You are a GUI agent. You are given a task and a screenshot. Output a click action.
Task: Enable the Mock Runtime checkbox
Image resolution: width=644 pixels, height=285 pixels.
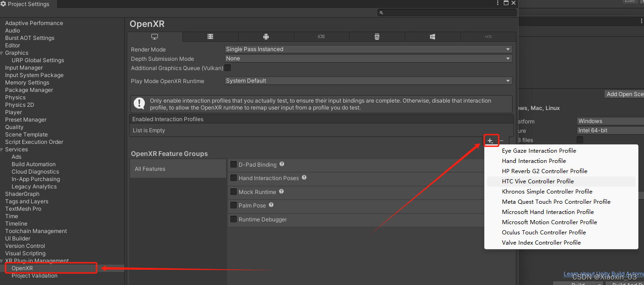pos(233,192)
